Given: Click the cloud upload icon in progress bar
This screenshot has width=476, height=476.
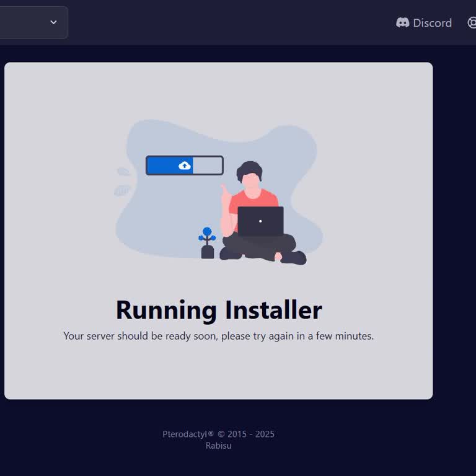Looking at the screenshot, I should pyautogui.click(x=185, y=165).
